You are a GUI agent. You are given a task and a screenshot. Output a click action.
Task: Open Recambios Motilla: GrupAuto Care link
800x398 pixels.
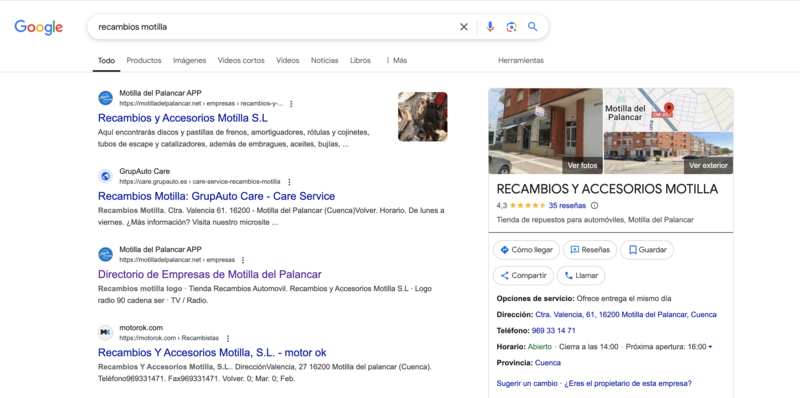216,196
